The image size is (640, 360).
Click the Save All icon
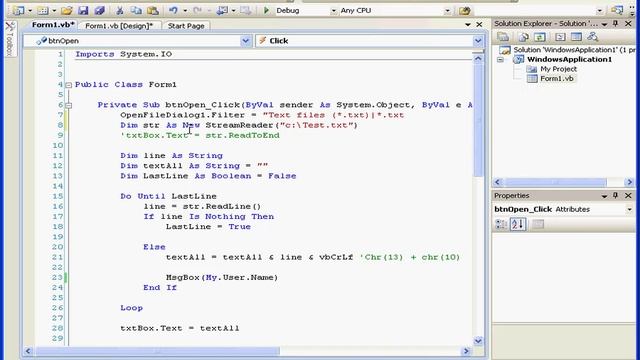(x=99, y=11)
